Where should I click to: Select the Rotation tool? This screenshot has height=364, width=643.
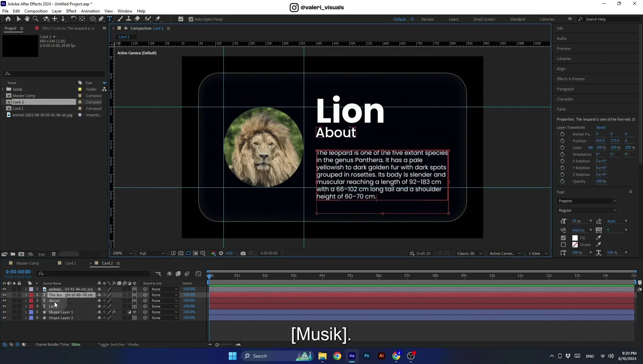pos(73,19)
